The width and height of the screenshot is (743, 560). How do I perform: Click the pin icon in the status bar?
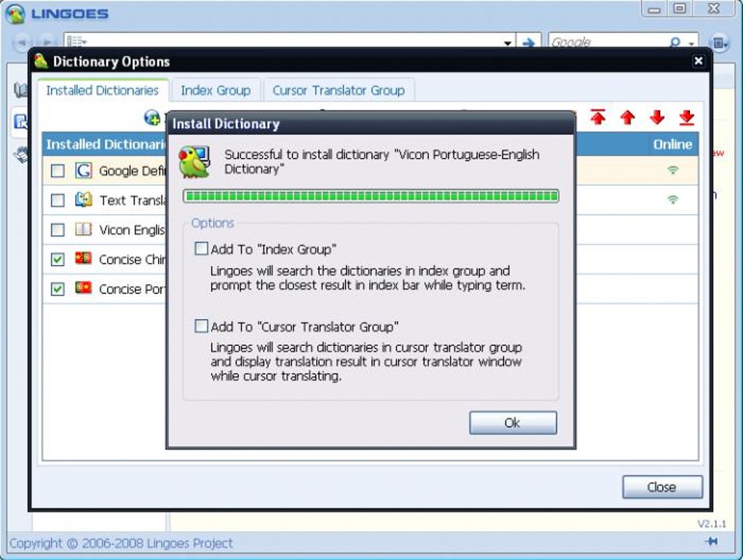coord(711,541)
